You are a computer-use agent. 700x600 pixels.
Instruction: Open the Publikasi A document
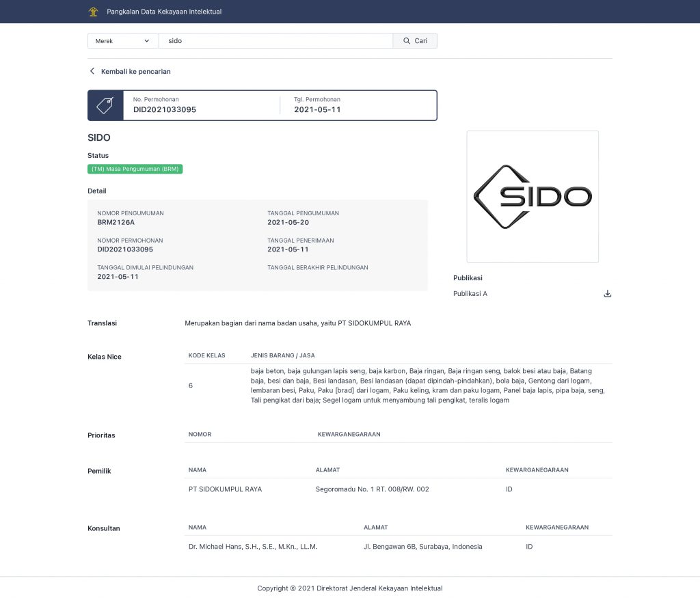(x=470, y=294)
